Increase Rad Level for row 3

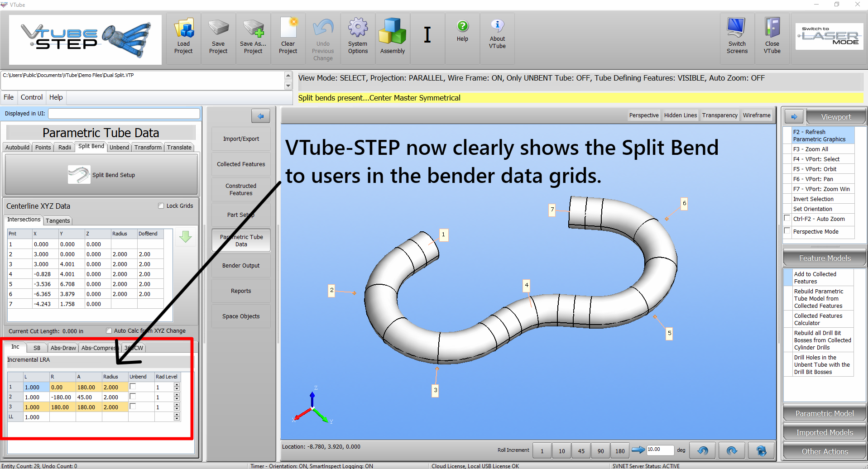pos(177,405)
